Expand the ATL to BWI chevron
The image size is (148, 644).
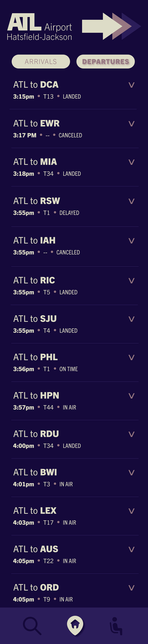click(131, 473)
